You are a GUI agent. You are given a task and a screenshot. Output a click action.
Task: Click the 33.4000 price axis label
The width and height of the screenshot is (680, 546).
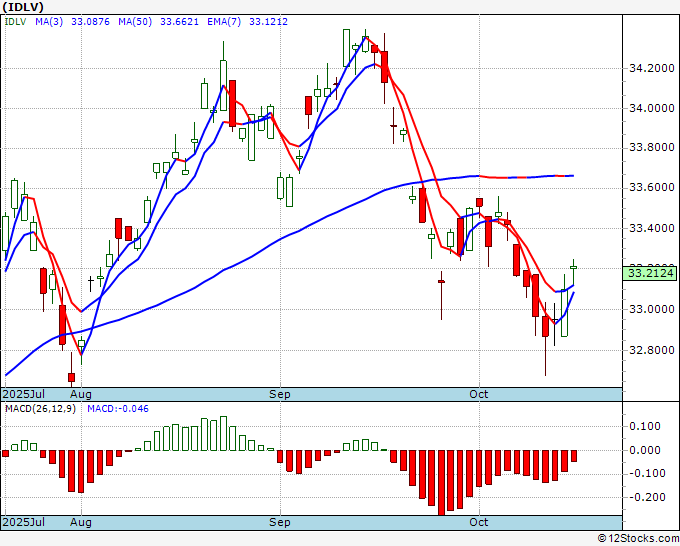pos(652,228)
